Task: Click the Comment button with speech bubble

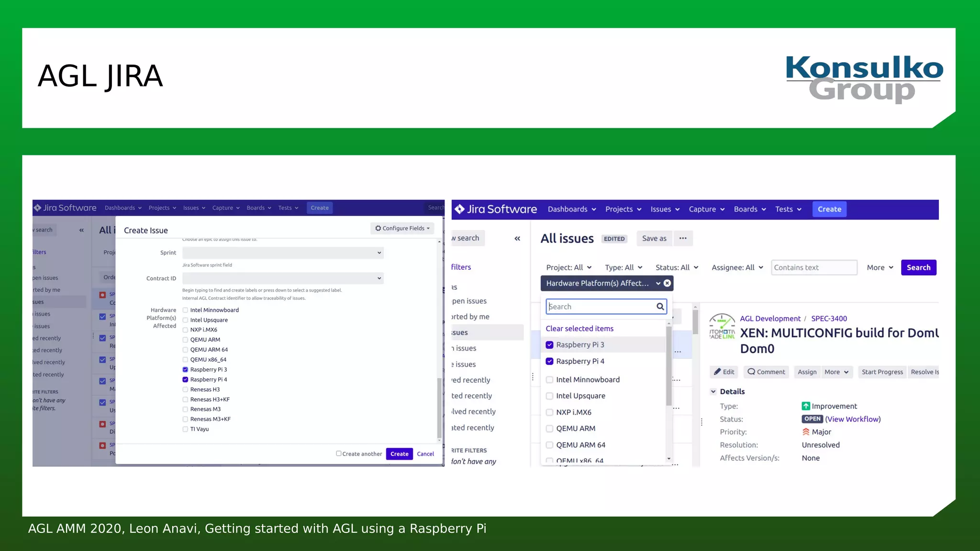Action: [x=766, y=372]
